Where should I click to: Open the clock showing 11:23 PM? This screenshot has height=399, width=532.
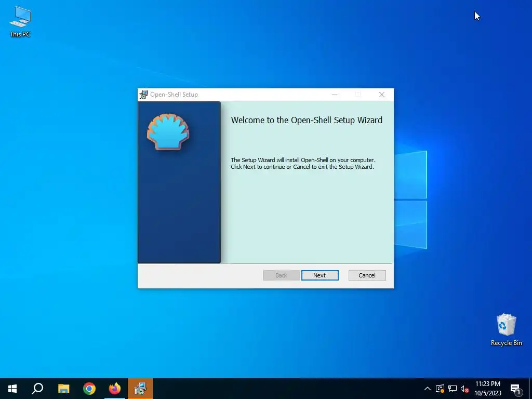[487, 389]
